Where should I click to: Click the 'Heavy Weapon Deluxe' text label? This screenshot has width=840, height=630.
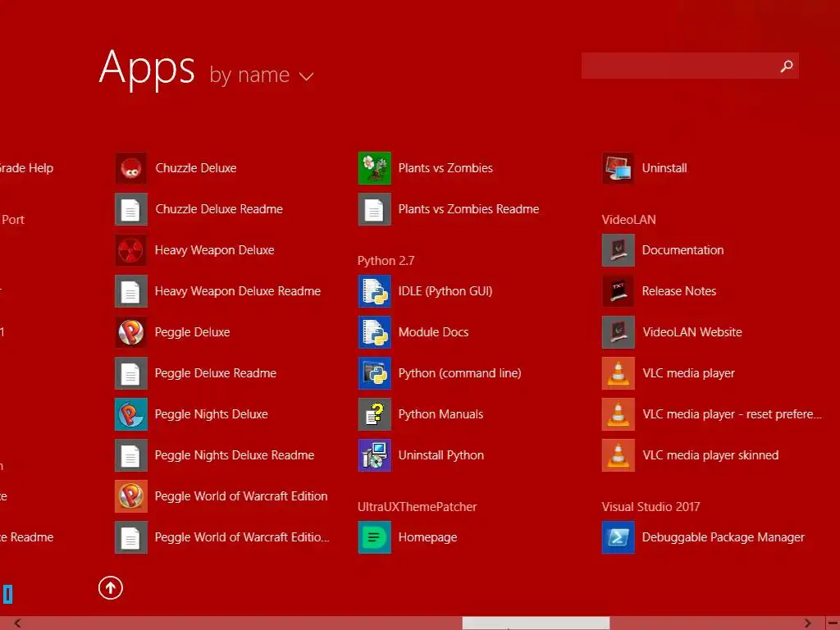coord(214,250)
